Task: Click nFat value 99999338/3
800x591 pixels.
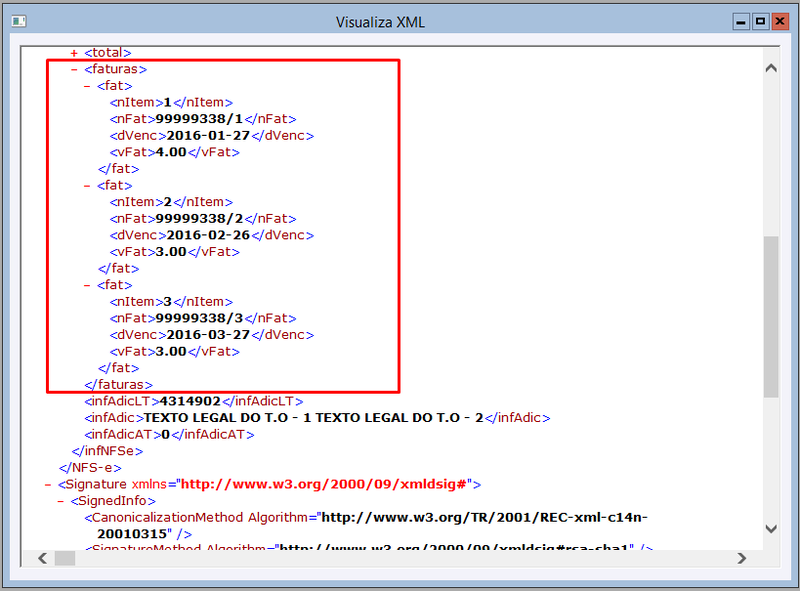Action: point(199,318)
